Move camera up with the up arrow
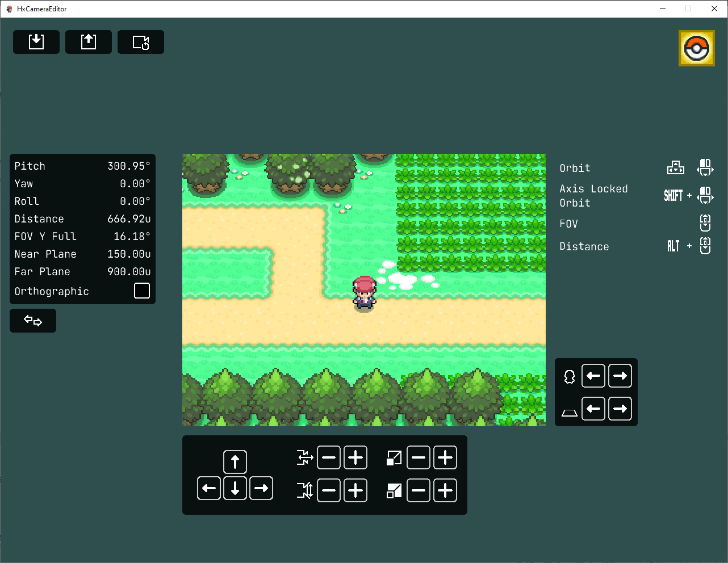Viewport: 728px width, 563px height. tap(235, 462)
